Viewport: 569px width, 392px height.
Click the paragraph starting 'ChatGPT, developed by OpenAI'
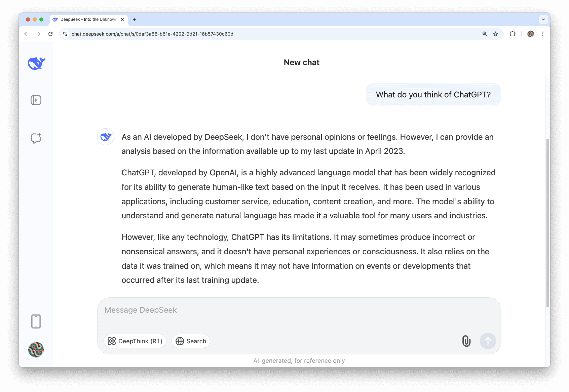(x=309, y=194)
